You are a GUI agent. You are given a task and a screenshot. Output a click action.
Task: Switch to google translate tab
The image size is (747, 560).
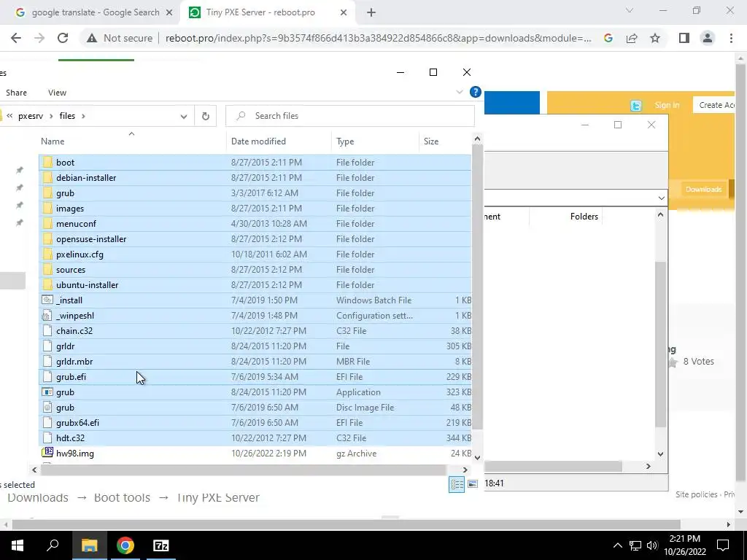pos(96,12)
